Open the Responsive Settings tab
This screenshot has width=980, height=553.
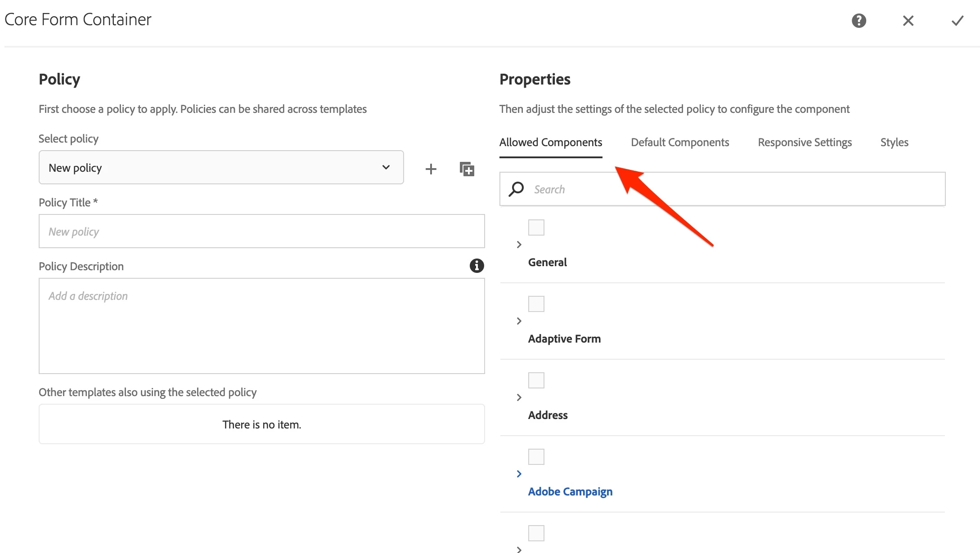805,143
